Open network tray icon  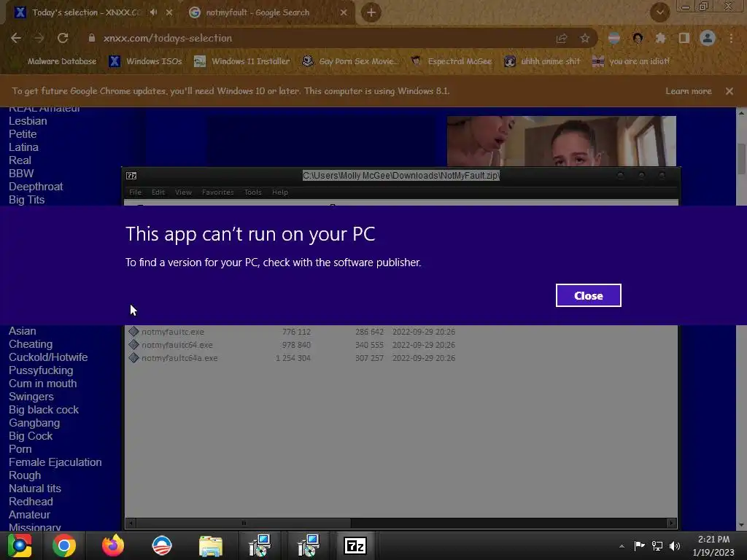point(657,545)
